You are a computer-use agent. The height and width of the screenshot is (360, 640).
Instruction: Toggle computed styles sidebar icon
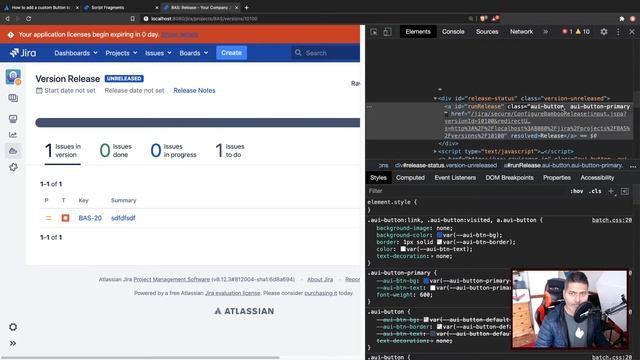(x=624, y=191)
